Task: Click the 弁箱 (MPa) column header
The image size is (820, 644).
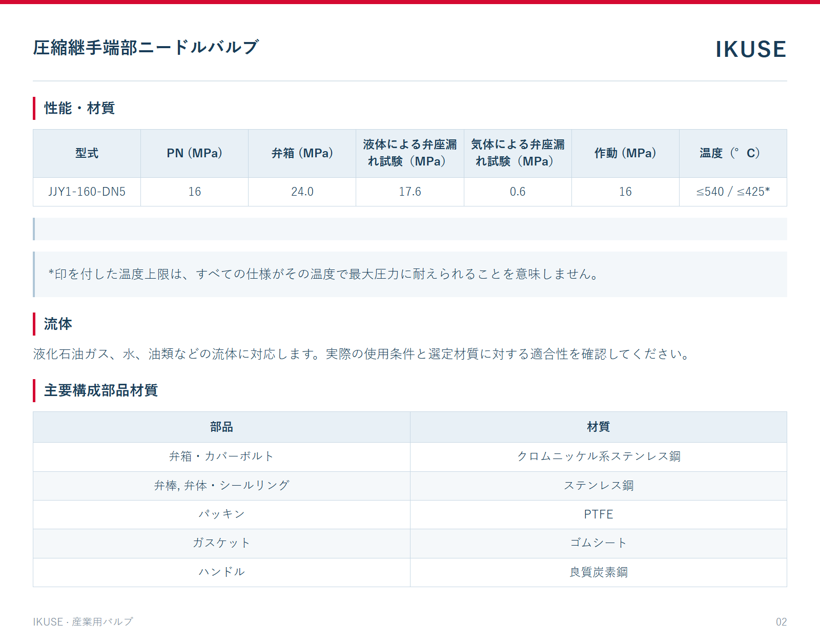Action: coord(302,153)
